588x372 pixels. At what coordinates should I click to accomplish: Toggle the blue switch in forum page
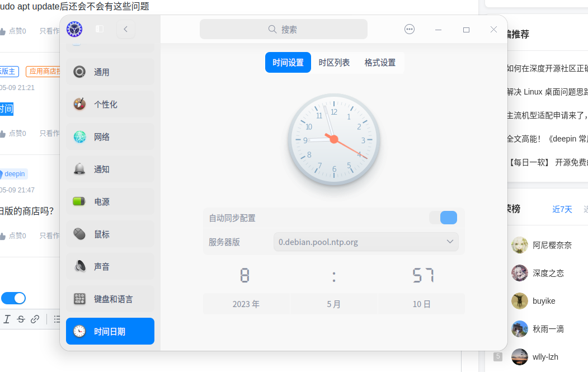[13, 299]
